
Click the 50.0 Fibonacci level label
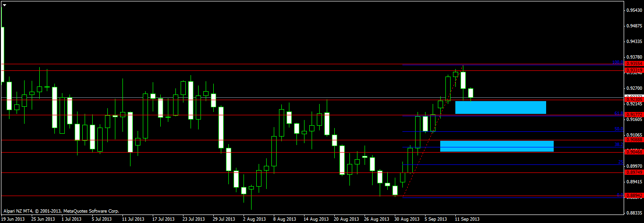618,129
